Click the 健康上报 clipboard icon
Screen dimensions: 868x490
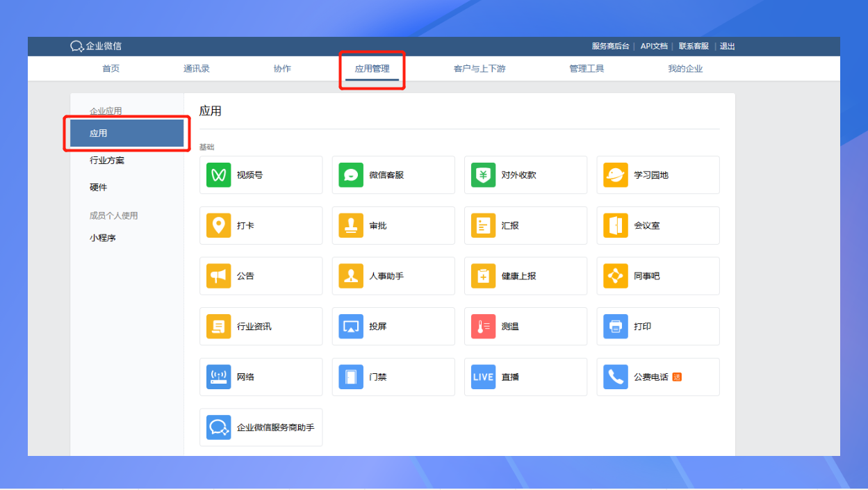coord(484,276)
